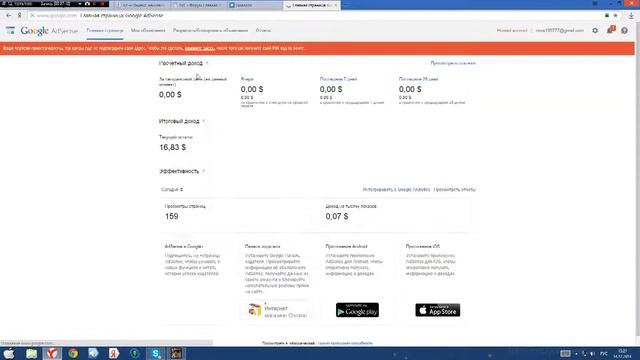Viewport: 640px width, 360px height.
Task: Click Приложение iOS heading
Action: [422, 247]
